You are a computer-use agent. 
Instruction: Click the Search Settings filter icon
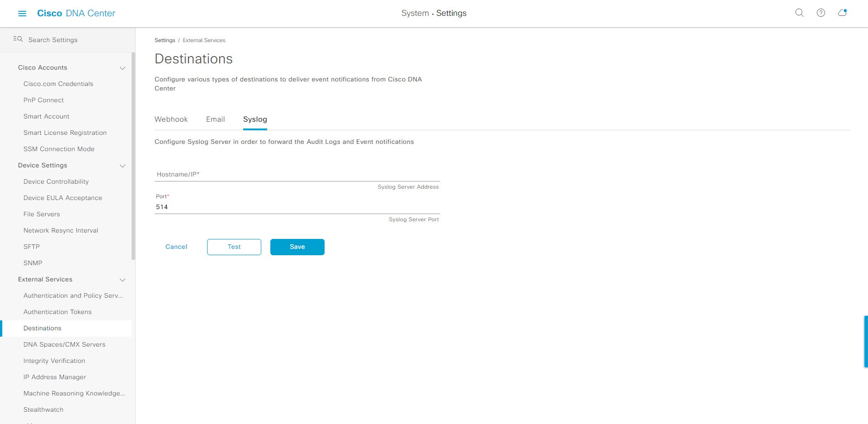(x=18, y=39)
